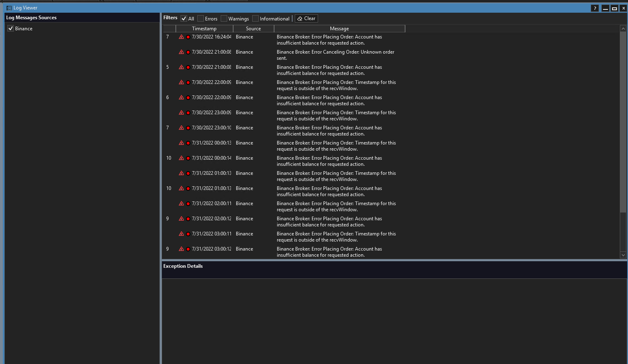Minimize the Log Viewer window
Viewport: 628px width, 364px height.
tap(605, 8)
